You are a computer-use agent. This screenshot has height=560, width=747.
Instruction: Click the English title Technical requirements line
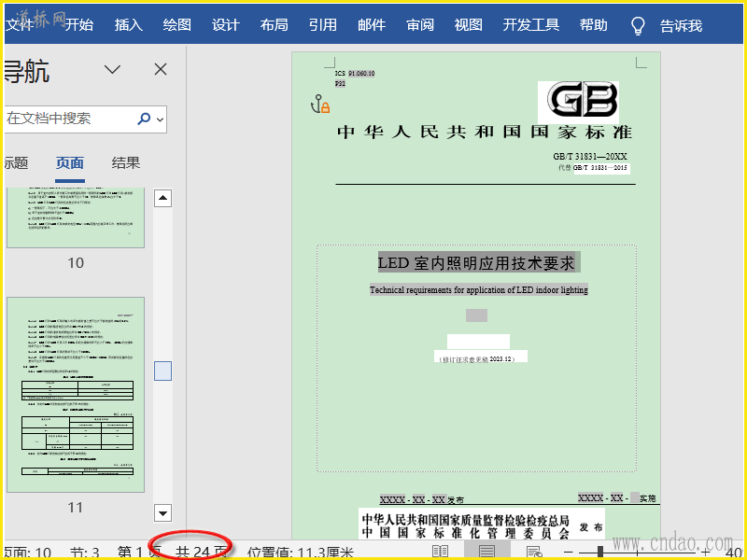(x=479, y=289)
